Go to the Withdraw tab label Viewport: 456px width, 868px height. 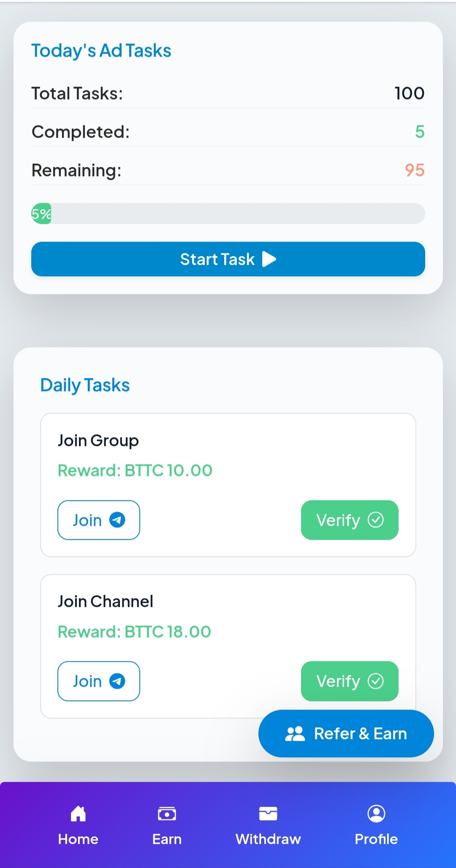click(x=268, y=839)
